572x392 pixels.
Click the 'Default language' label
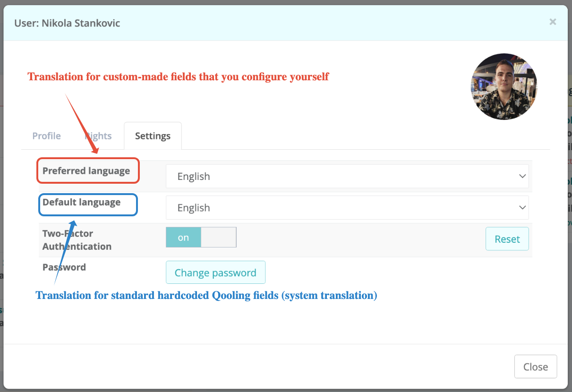(81, 202)
